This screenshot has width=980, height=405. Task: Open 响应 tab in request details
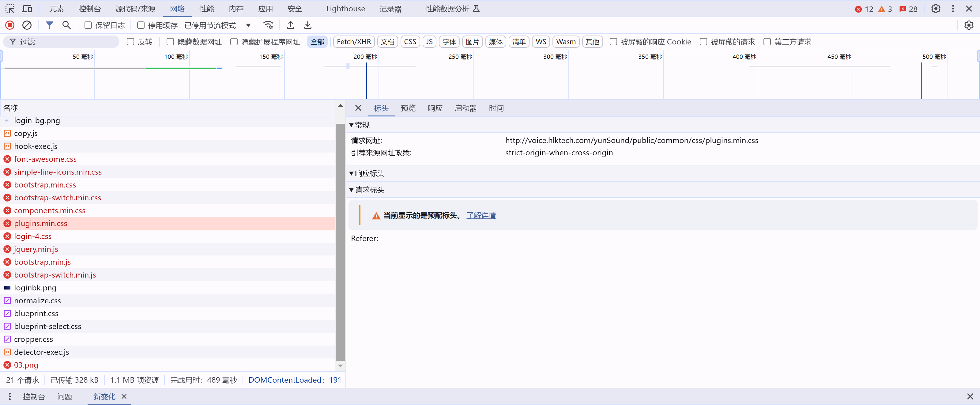tap(435, 108)
